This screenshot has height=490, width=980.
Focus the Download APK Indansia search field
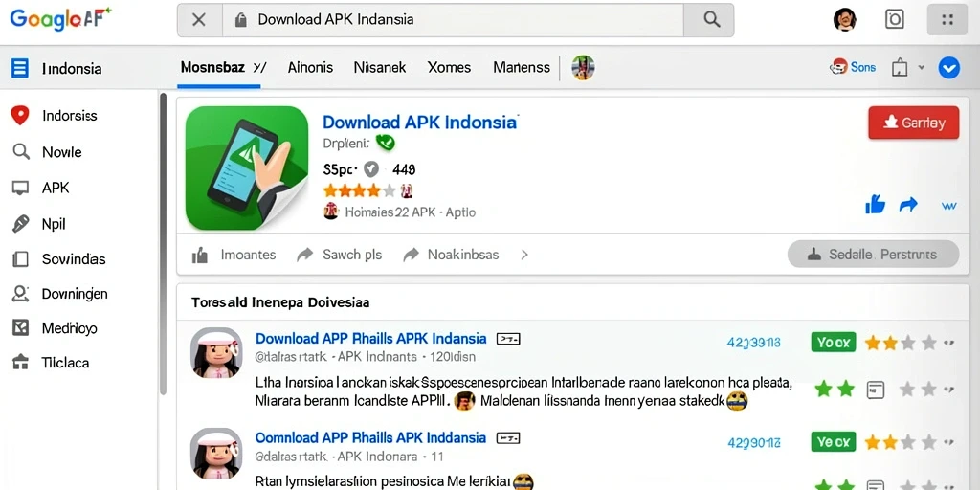pyautogui.click(x=453, y=20)
